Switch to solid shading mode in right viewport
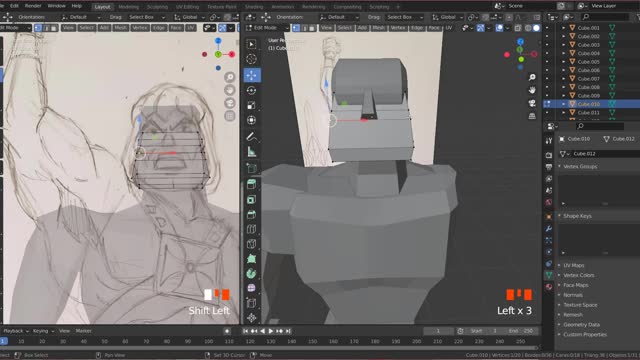Screen dimensions: 640x360 tap(536, 28)
